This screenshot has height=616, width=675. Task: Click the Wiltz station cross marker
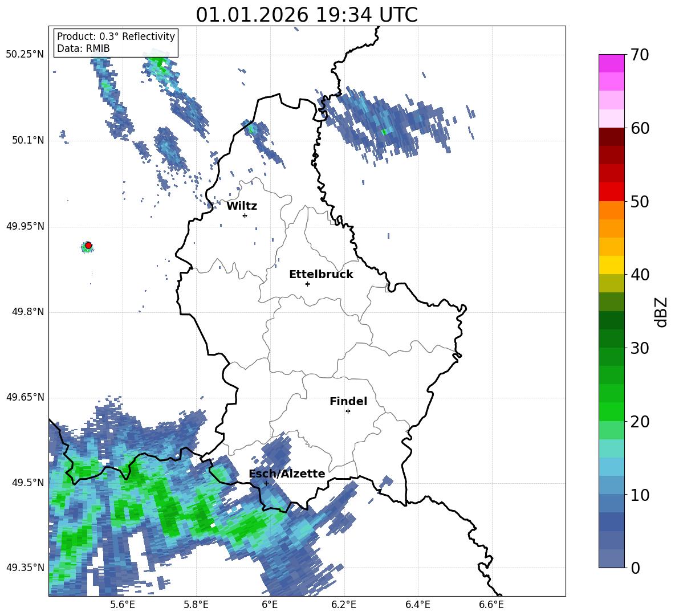tap(245, 215)
